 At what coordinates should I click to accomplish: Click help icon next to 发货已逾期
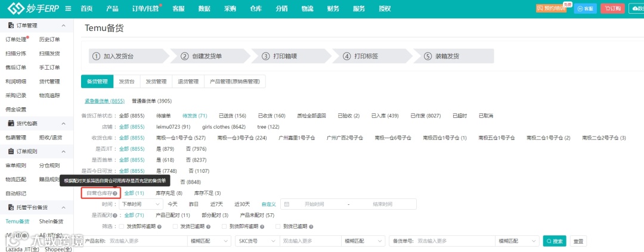[208, 226]
